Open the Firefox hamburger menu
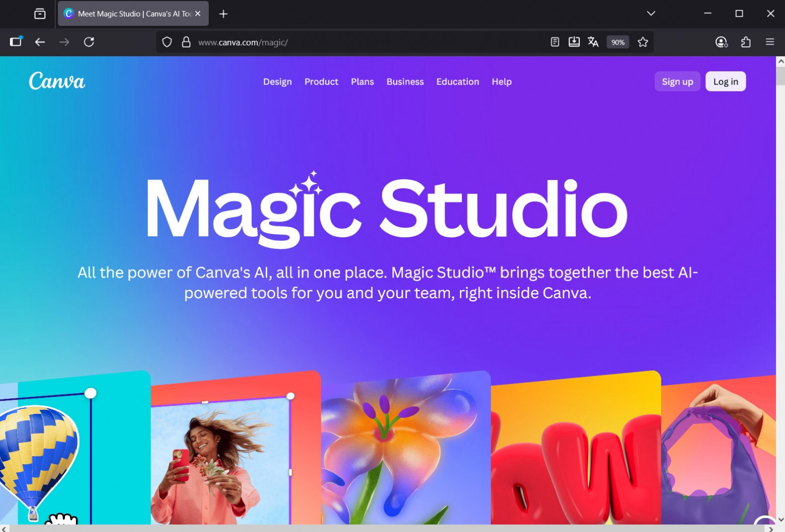Screen dimensions: 785x532 tap(770, 42)
